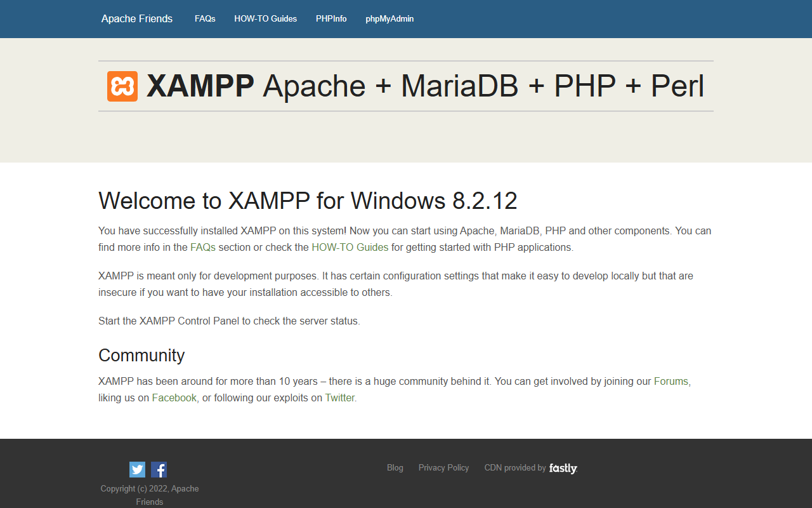Open the Blog footer link
812x508 pixels.
tap(395, 467)
